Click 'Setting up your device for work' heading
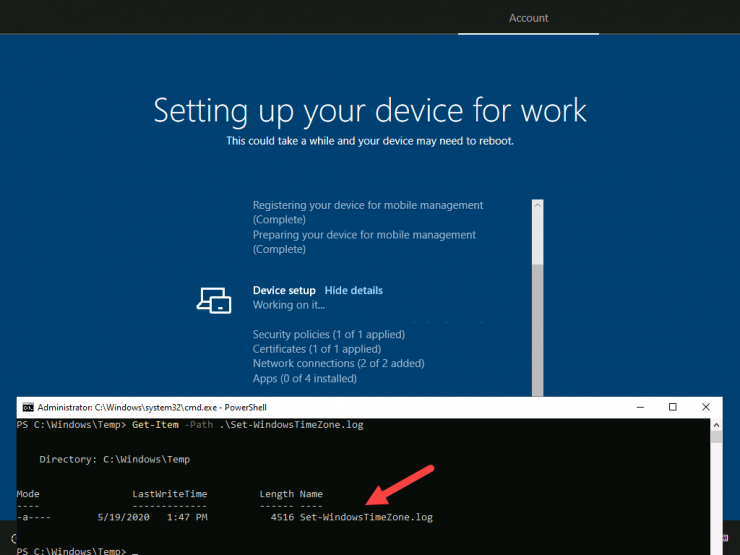 click(x=370, y=111)
